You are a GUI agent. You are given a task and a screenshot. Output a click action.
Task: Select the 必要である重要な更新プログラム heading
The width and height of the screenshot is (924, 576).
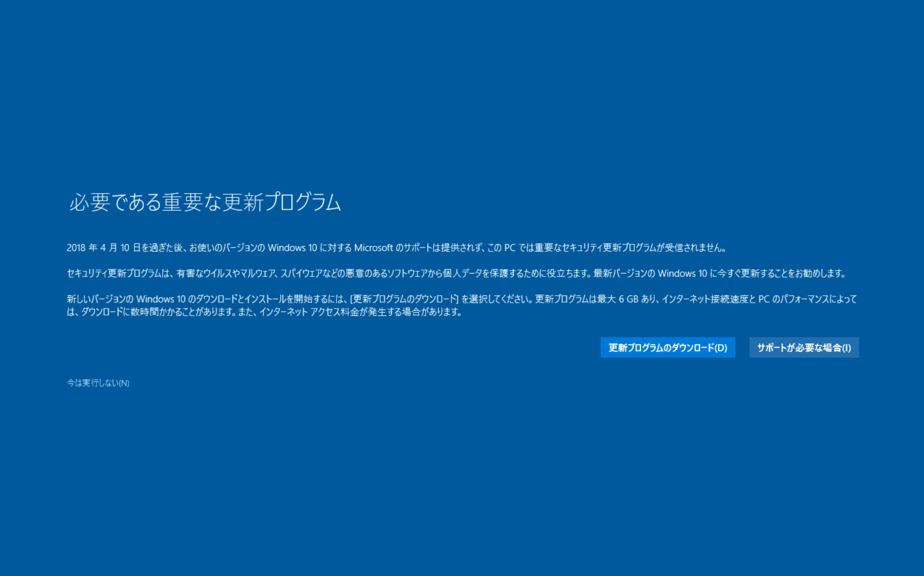(205, 202)
